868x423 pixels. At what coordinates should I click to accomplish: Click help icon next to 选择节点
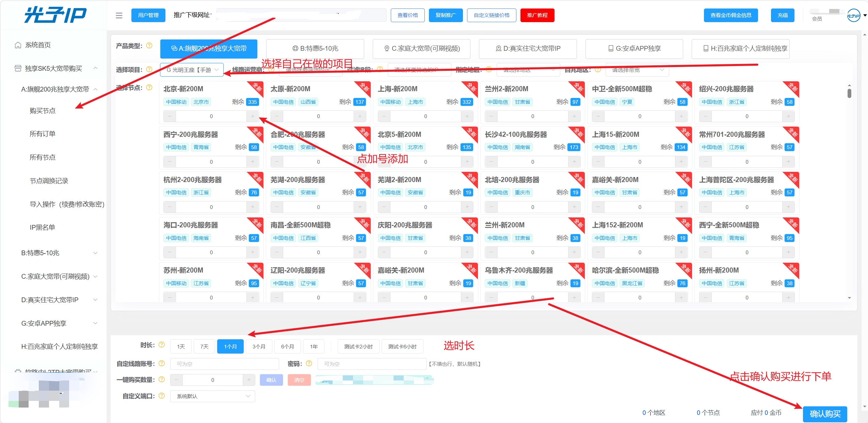click(149, 87)
